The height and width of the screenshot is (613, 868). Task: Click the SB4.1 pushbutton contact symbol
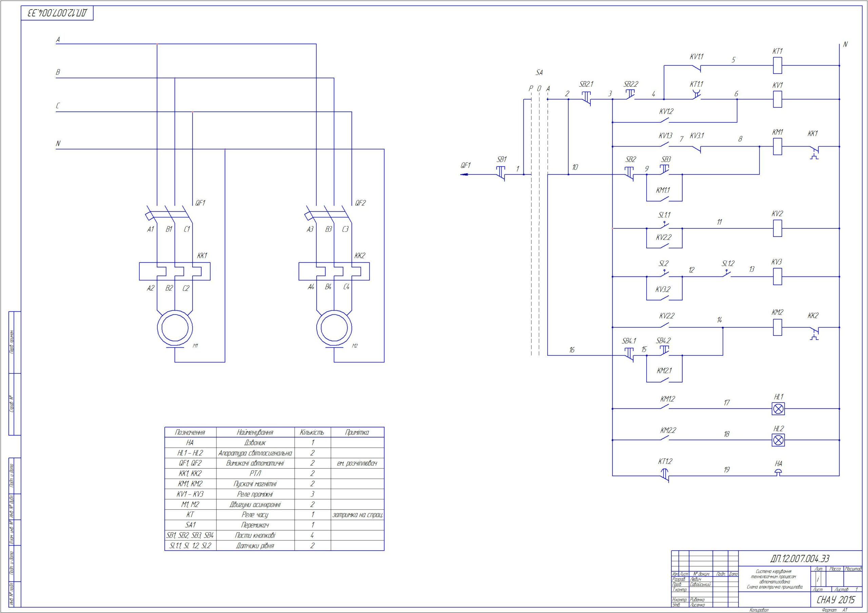628,354
